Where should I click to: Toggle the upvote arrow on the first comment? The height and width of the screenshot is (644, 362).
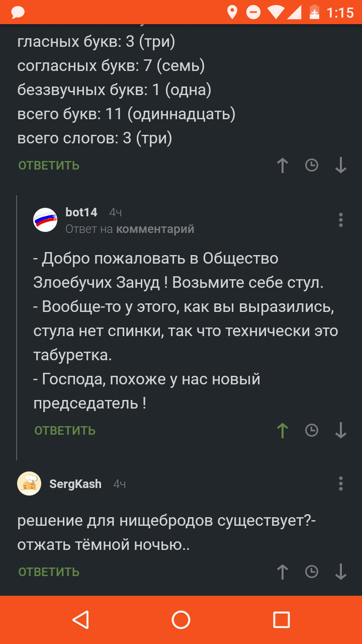pos(282,166)
